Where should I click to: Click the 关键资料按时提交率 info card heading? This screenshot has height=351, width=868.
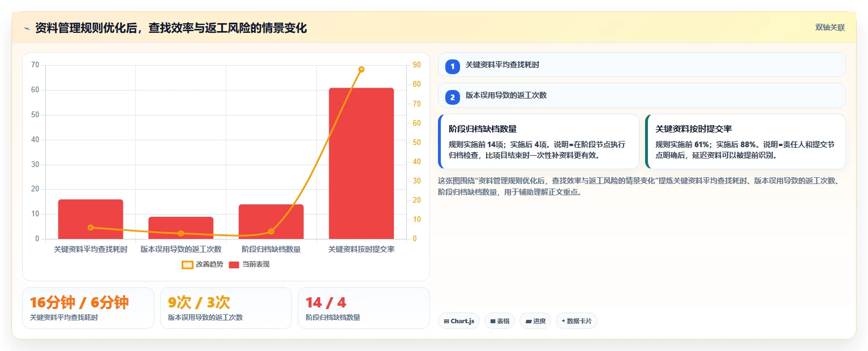pos(694,129)
